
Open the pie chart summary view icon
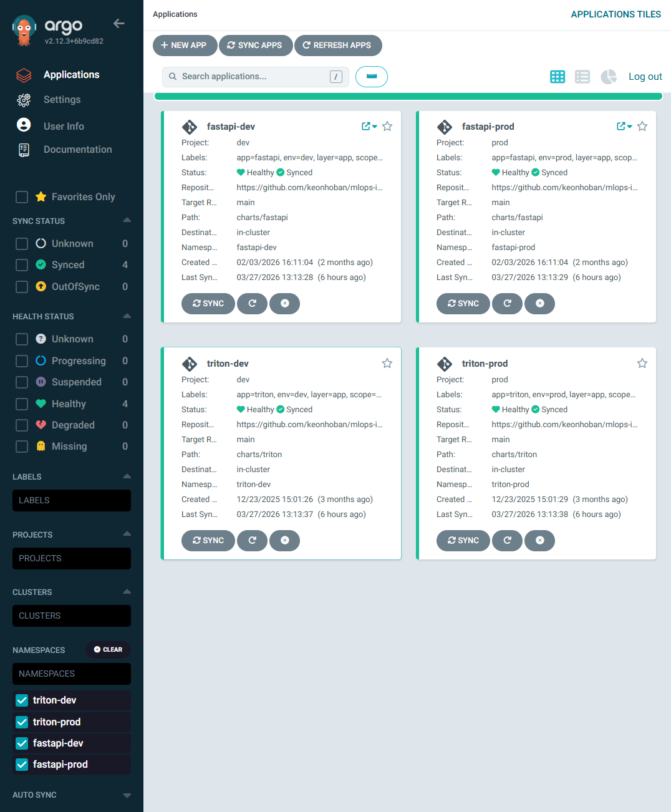click(608, 76)
